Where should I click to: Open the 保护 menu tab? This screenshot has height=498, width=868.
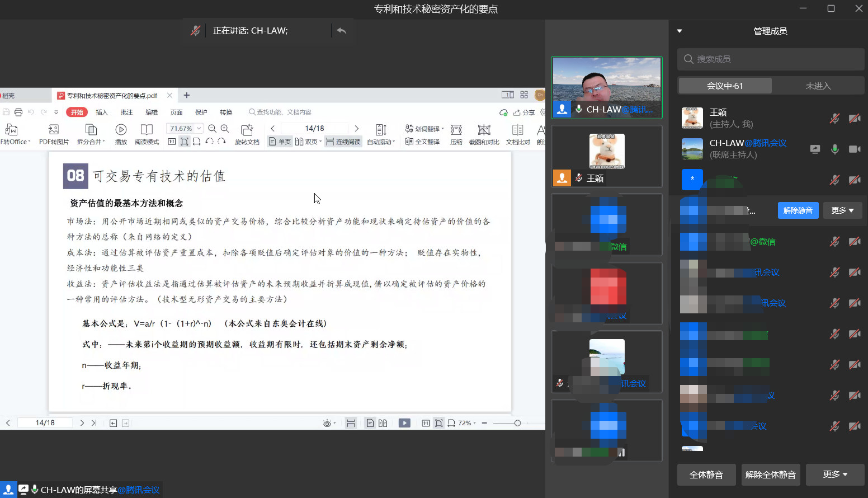(201, 112)
